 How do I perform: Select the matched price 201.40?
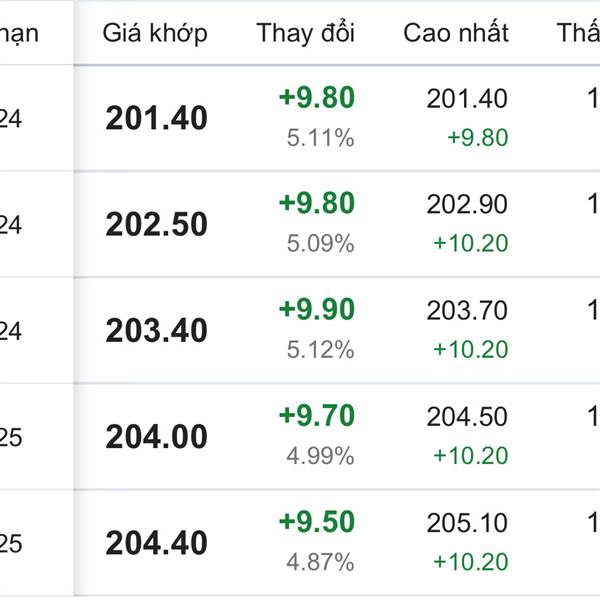click(x=157, y=118)
